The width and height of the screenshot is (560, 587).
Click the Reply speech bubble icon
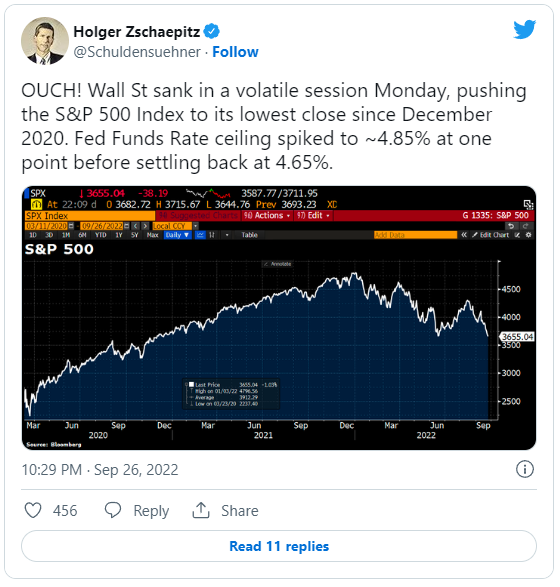click(113, 511)
